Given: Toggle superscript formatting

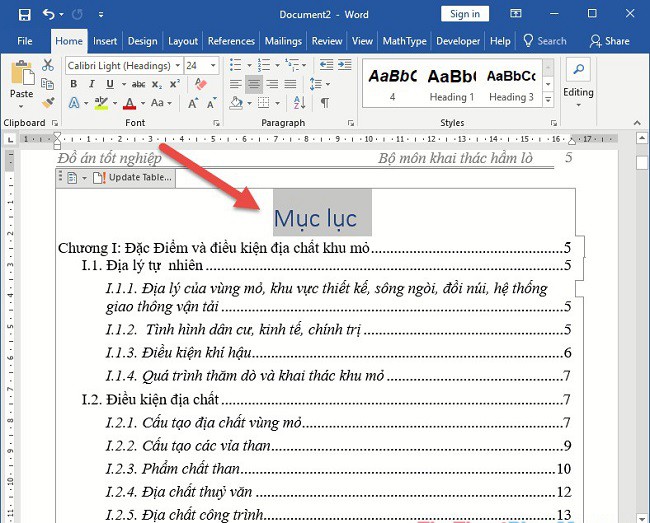Looking at the screenshot, I should coord(175,84).
